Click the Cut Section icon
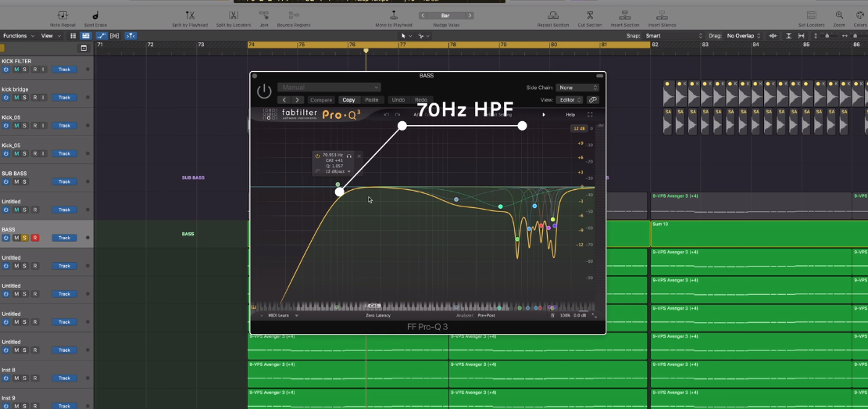Image resolution: width=868 pixels, height=409 pixels. [590, 16]
